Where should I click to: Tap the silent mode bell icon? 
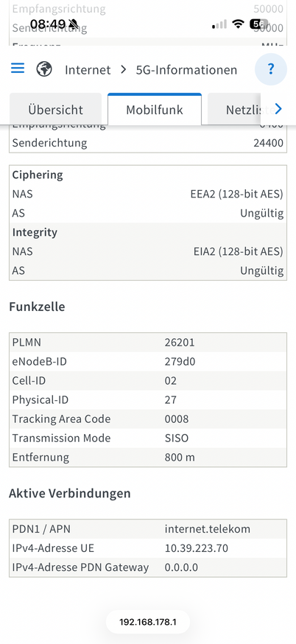[74, 23]
